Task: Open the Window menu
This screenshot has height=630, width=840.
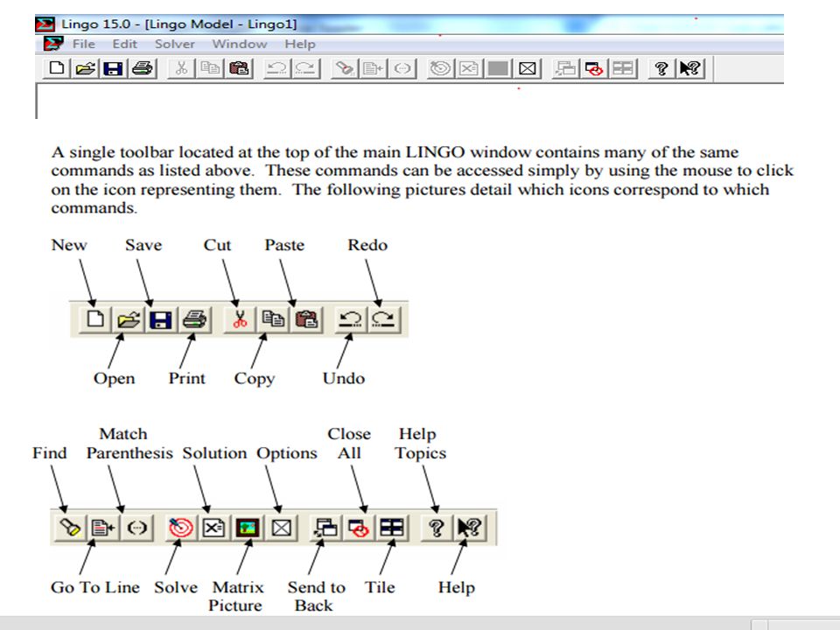Action: [x=240, y=44]
